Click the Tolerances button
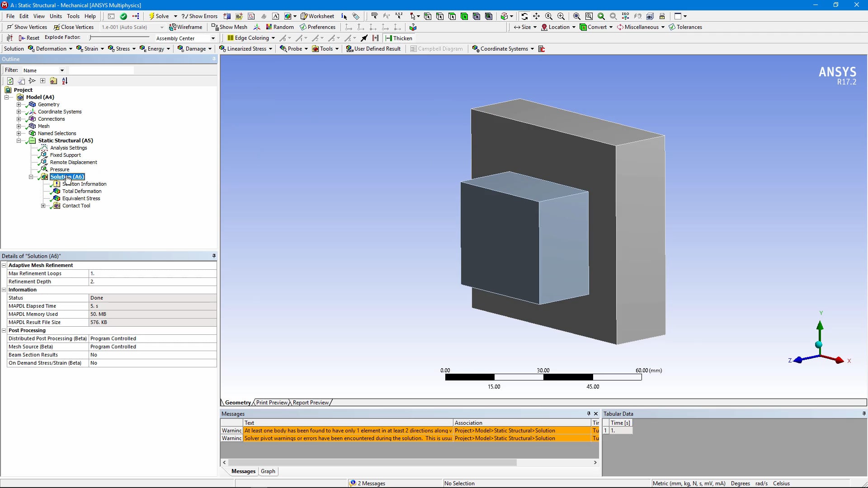The image size is (868, 488). [x=685, y=27]
